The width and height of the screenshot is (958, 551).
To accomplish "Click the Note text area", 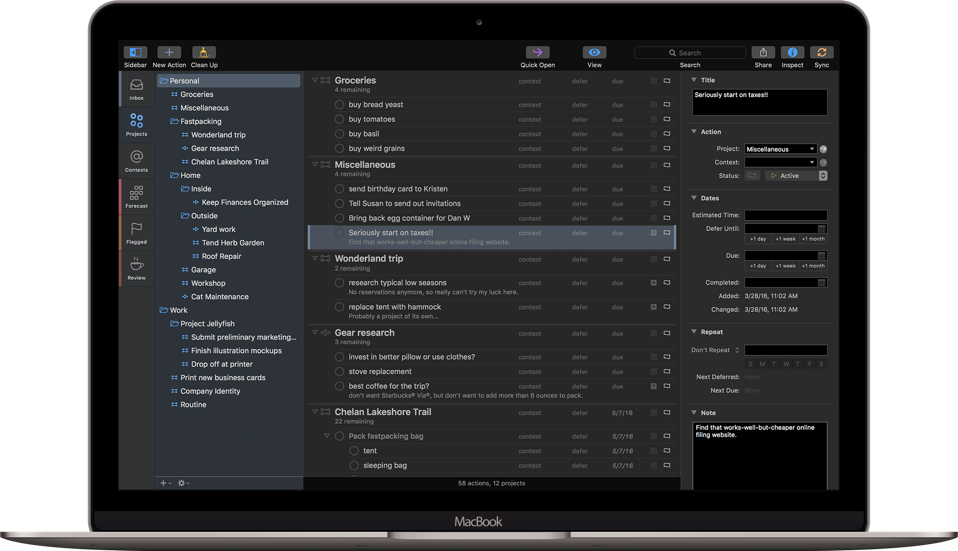I will 759,456.
